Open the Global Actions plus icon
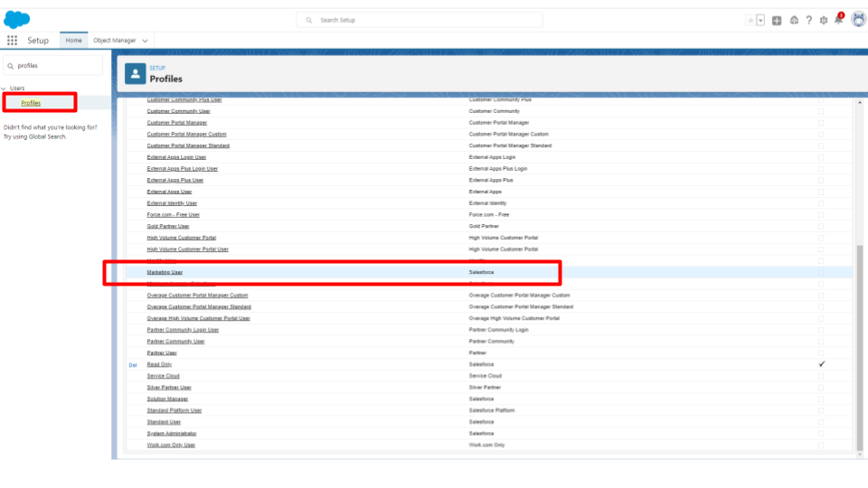Viewport: 868px width, 488px height. 777,21
